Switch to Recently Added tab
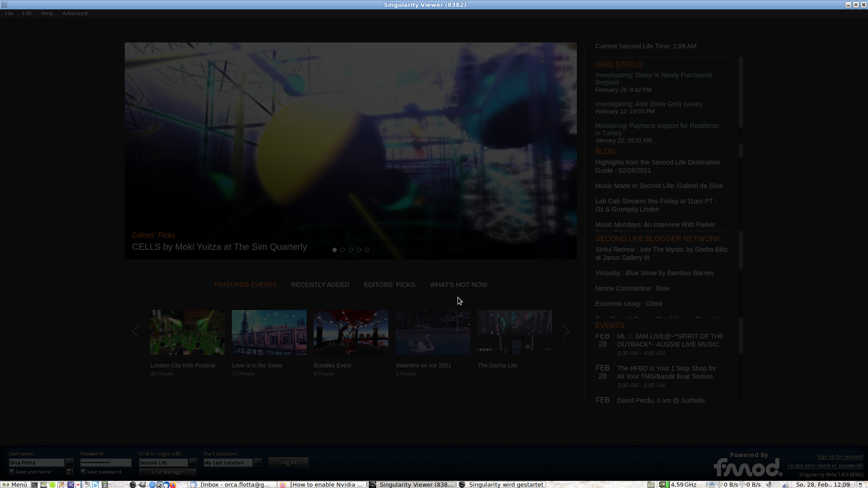This screenshot has width=868, height=488. [x=320, y=285]
